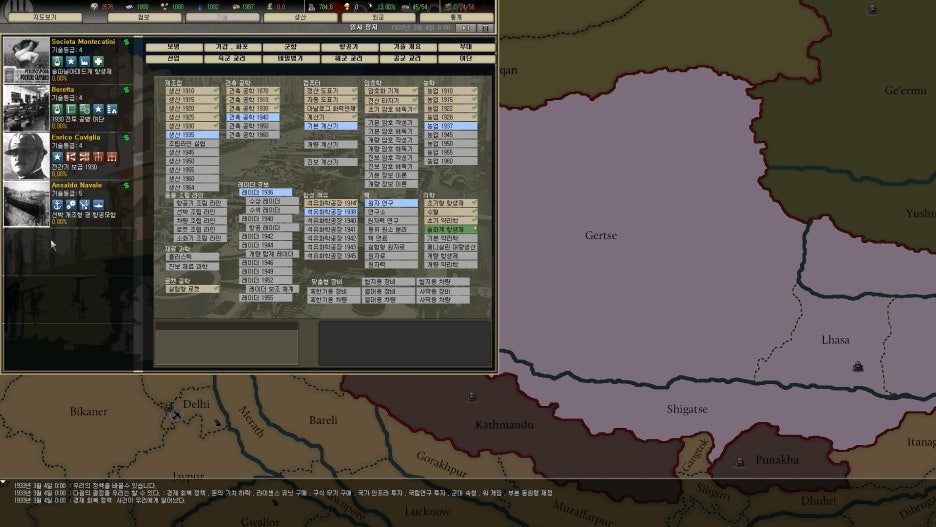Switch to 군함 naval tech category
The image size is (936, 527).
click(291, 47)
